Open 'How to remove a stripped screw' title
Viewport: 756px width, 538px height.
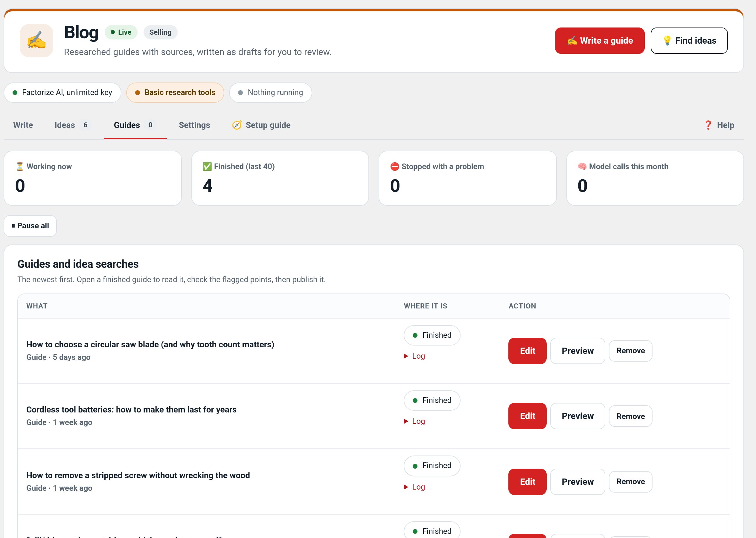pos(138,476)
